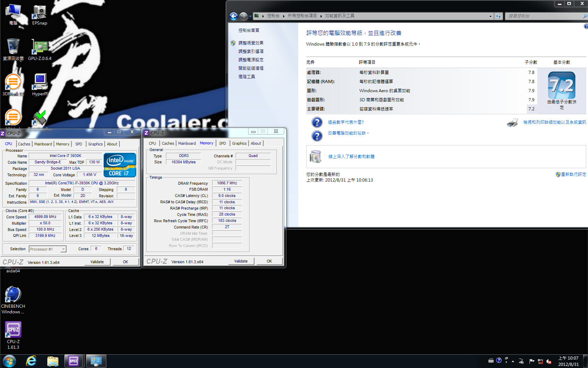The image size is (588, 368).
Task: Click the volume muted tray icon
Action: (549, 361)
